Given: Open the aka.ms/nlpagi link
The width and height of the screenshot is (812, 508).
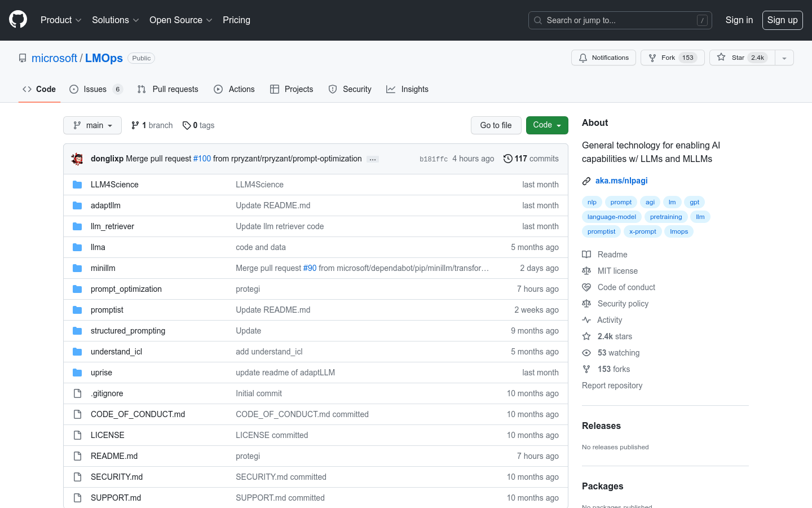Looking at the screenshot, I should [x=621, y=181].
